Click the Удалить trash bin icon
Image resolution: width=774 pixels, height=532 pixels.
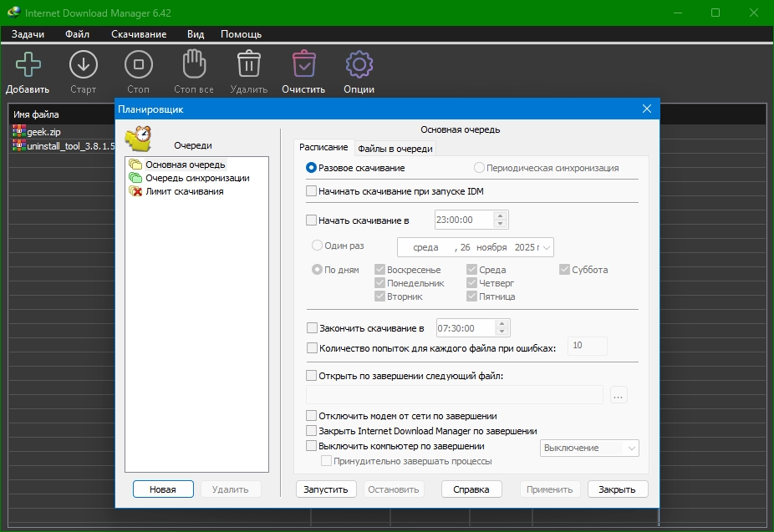tap(249, 63)
